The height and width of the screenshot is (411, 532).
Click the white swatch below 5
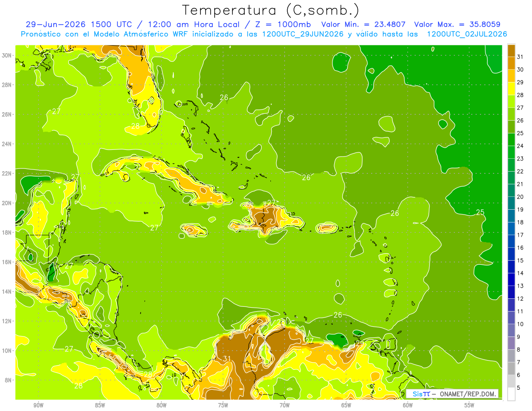(x=511, y=394)
